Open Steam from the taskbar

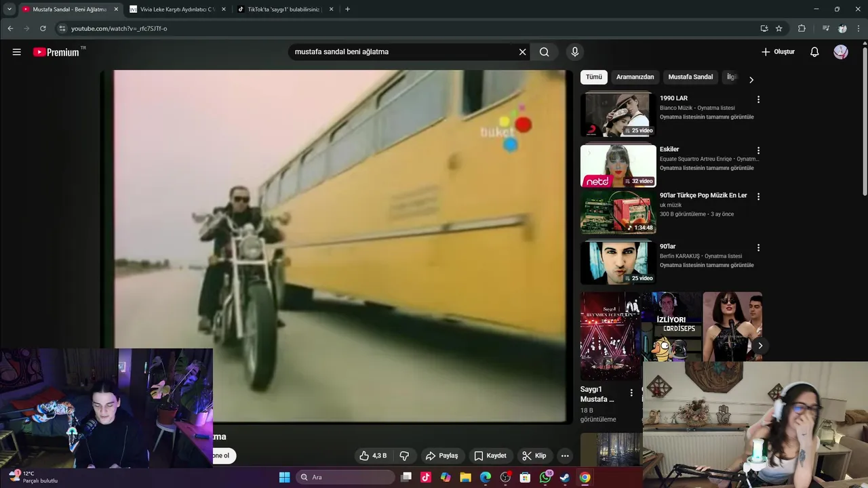click(x=564, y=477)
